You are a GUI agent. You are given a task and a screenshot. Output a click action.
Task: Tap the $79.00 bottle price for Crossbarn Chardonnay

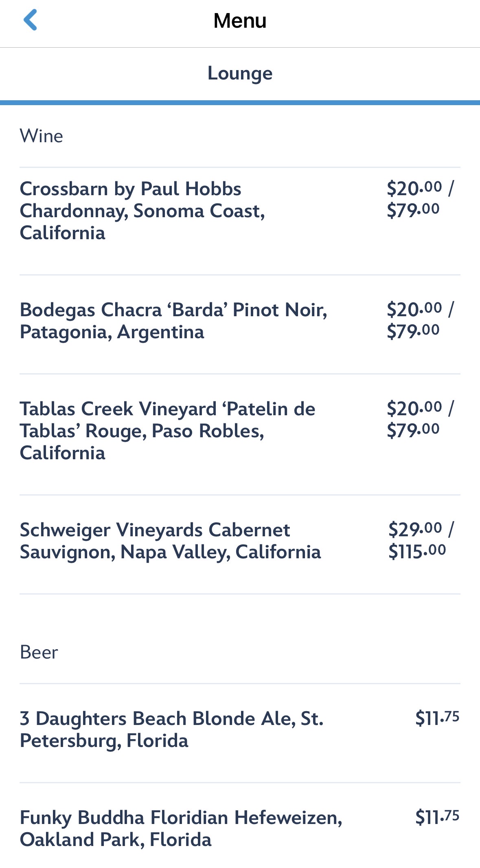tap(413, 210)
